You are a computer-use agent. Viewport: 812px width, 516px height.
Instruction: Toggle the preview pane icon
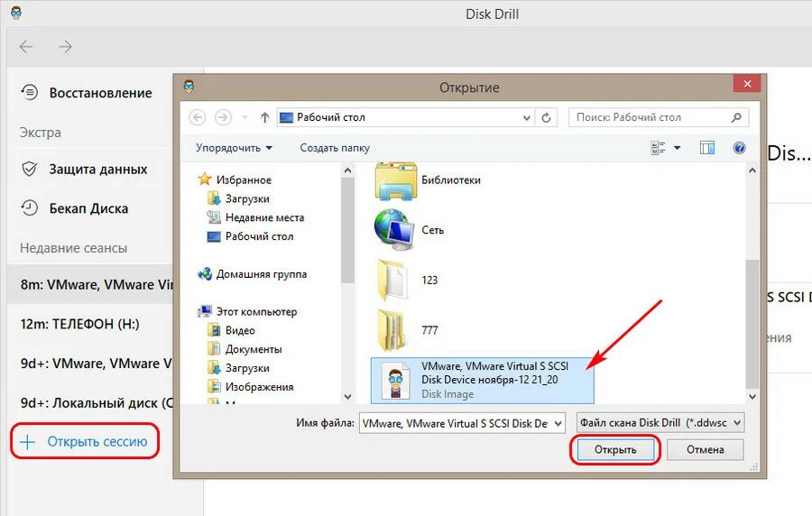click(707, 148)
